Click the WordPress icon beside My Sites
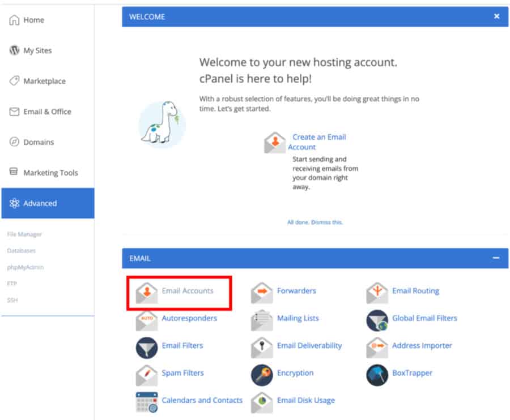510x420 pixels. tap(14, 50)
